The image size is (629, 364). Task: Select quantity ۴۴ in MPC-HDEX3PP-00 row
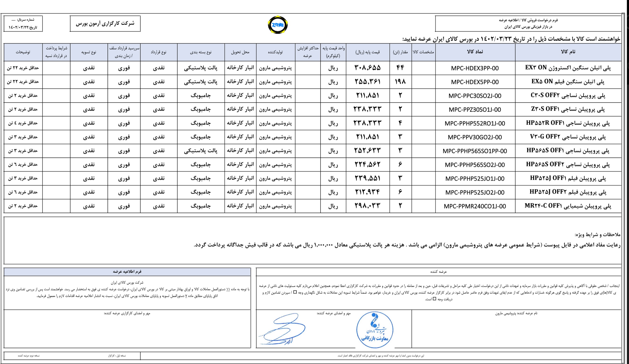pos(400,68)
